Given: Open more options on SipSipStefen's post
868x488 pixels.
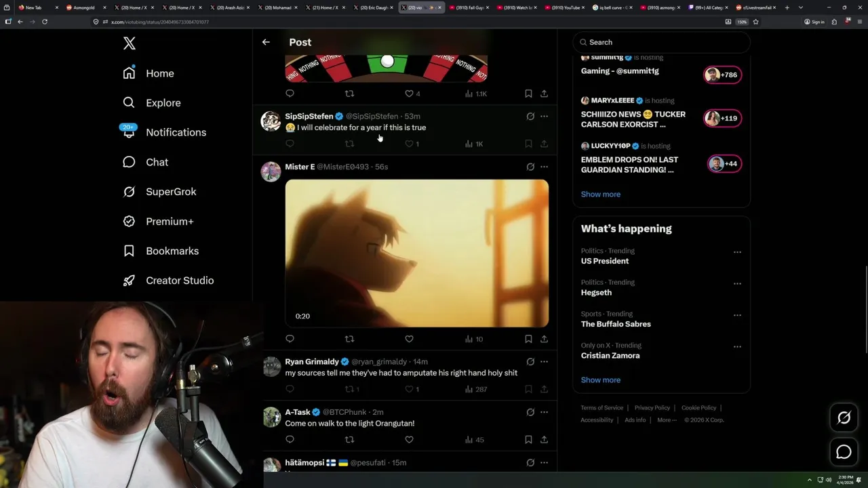Looking at the screenshot, I should (x=544, y=117).
